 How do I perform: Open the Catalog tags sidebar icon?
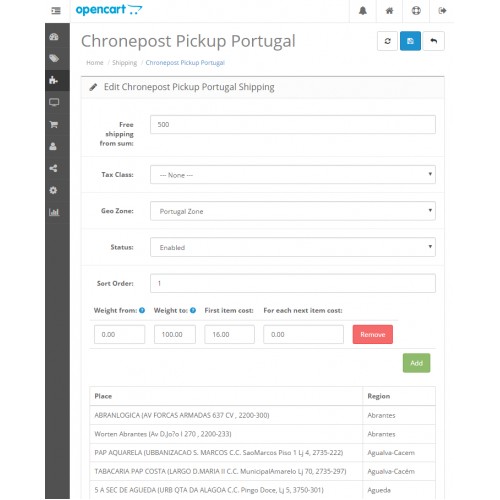click(54, 59)
